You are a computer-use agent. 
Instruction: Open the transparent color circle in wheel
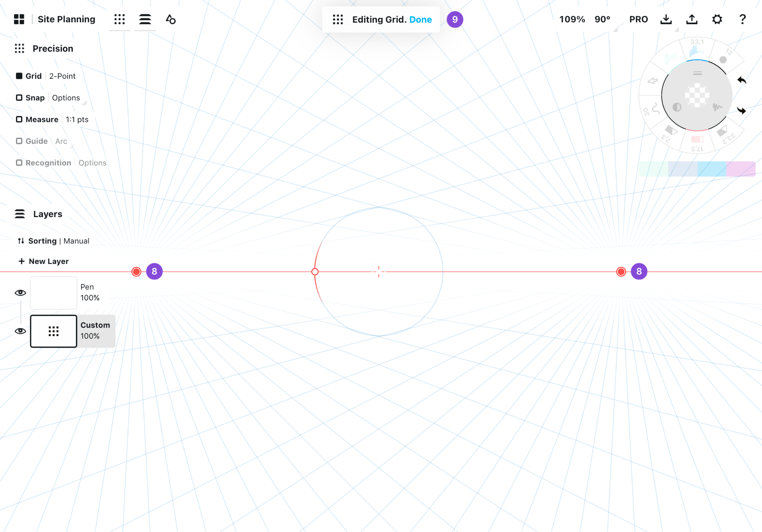point(697,95)
